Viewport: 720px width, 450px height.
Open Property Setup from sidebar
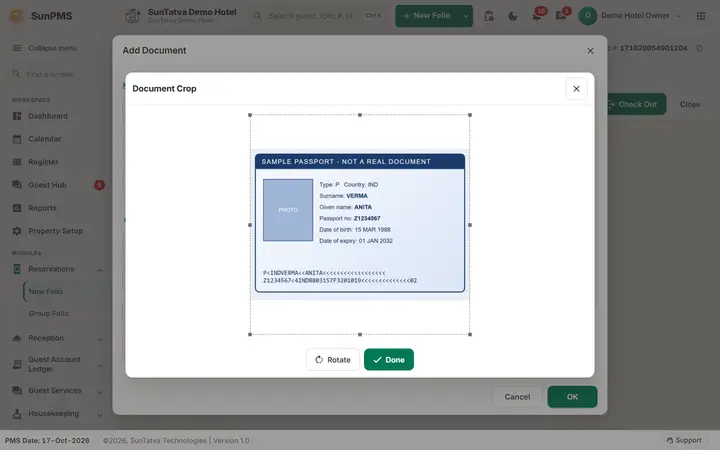click(57, 231)
